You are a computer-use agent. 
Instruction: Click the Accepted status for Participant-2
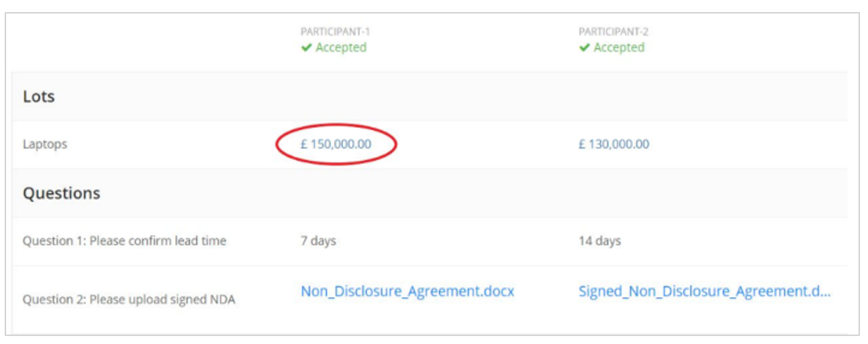(619, 47)
